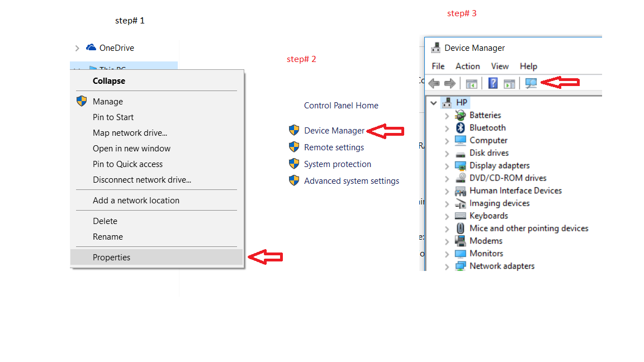Screen dimensions: 644x362
Task: Click the OneDrive cloud icon
Action: 91,47
